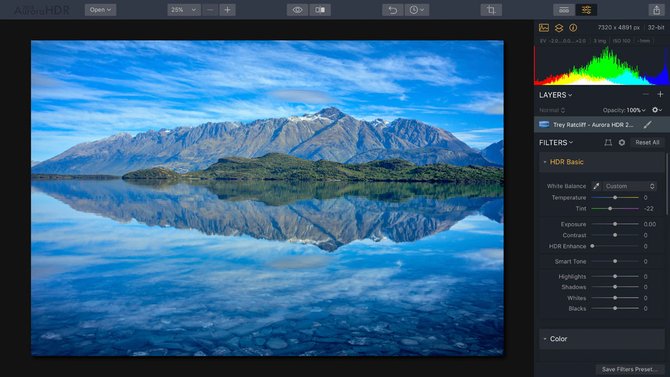The height and width of the screenshot is (377, 670).
Task: Click the 32-bit depth label
Action: tap(656, 27)
